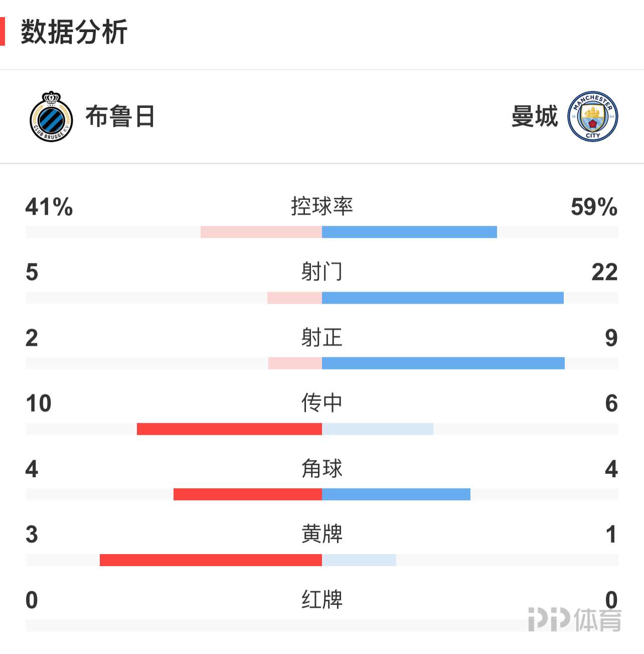The image size is (644, 654).
Task: Select the 角球 stat label
Action: (322, 469)
